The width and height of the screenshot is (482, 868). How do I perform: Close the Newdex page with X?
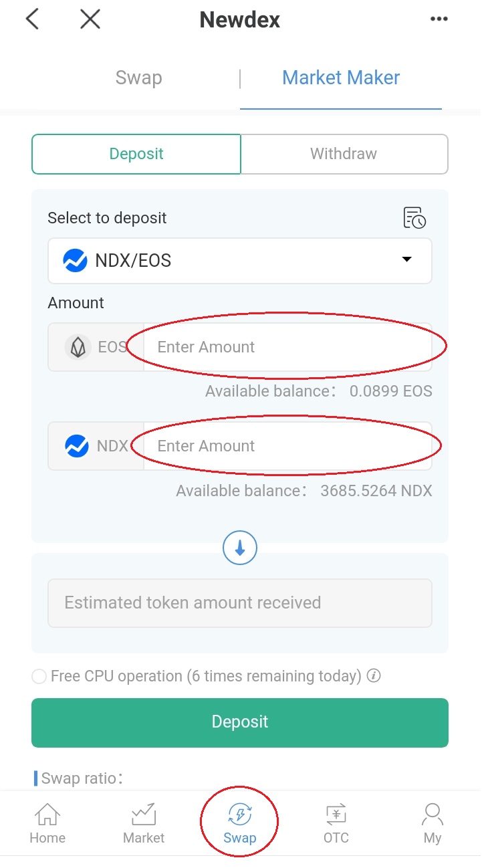[x=90, y=19]
